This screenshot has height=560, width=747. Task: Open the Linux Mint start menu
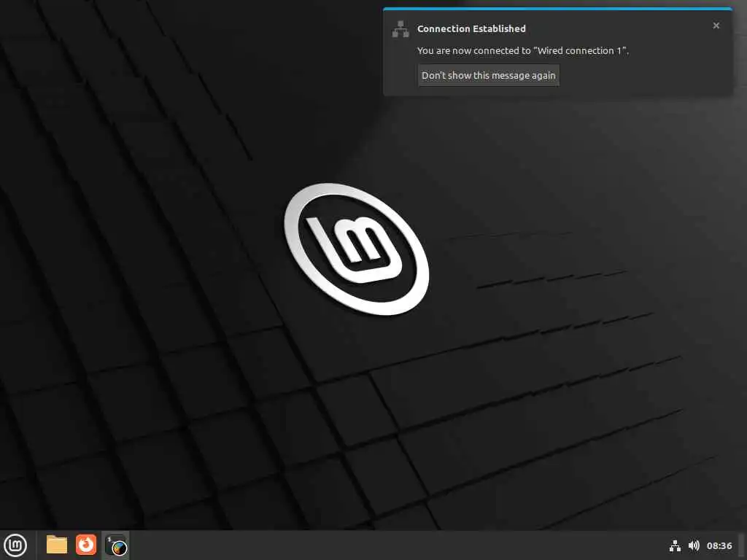[x=15, y=545]
